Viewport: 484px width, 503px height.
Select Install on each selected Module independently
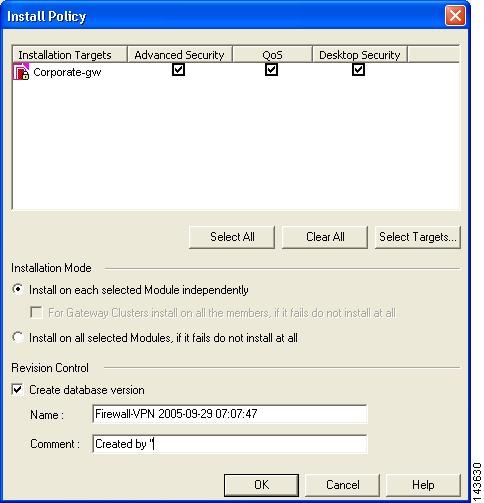pyautogui.click(x=18, y=289)
